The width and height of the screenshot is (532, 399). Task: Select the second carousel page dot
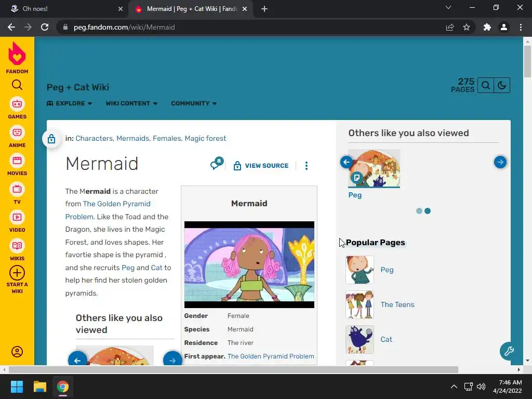428,211
